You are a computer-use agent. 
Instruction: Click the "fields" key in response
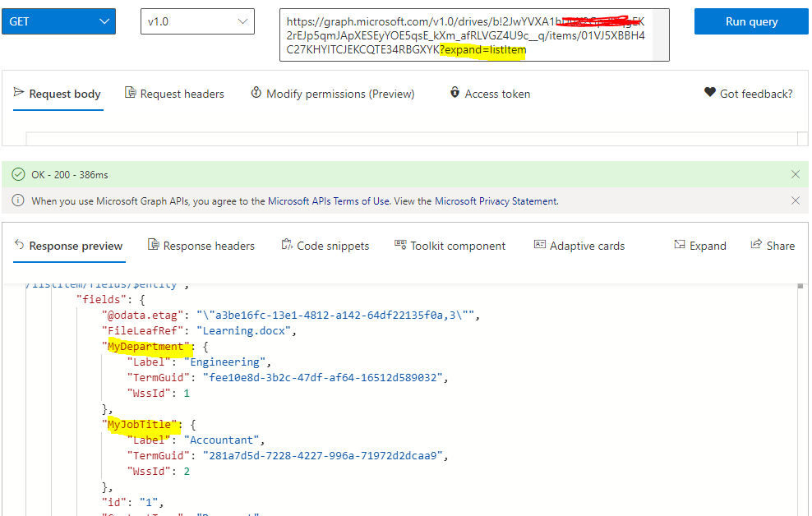102,299
